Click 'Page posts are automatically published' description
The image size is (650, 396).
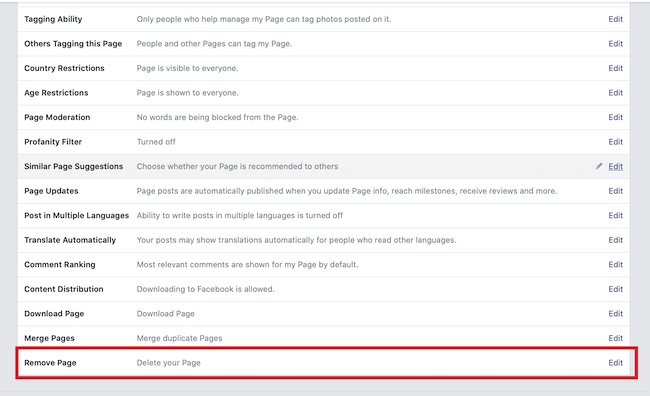(x=347, y=191)
